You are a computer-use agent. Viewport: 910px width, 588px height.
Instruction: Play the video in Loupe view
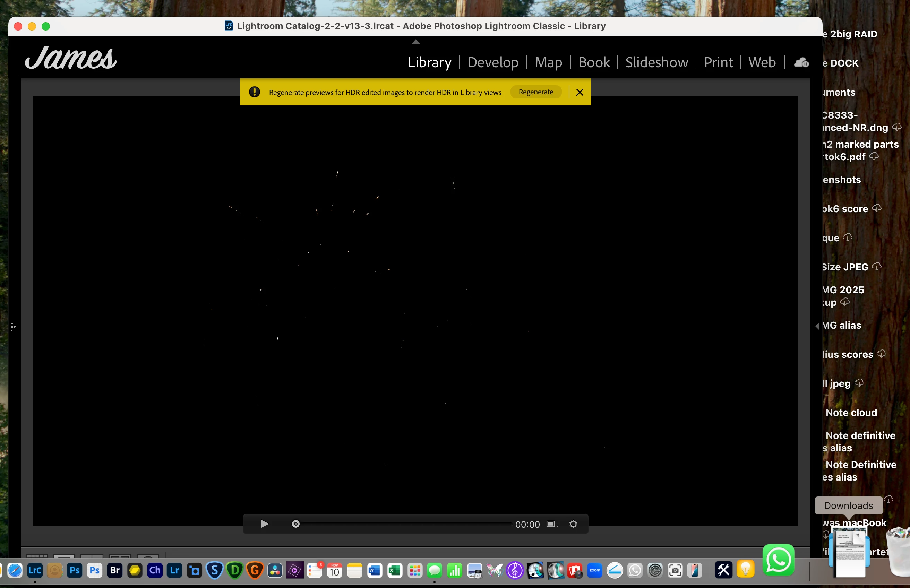point(265,524)
